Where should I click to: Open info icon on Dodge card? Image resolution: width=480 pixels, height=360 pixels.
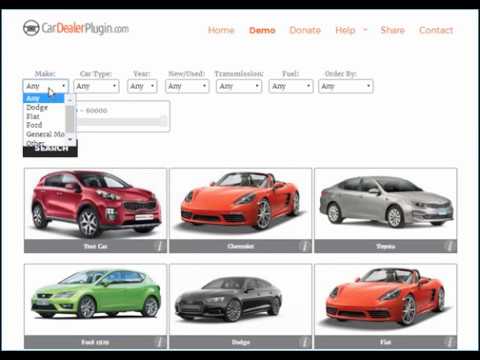click(x=305, y=342)
